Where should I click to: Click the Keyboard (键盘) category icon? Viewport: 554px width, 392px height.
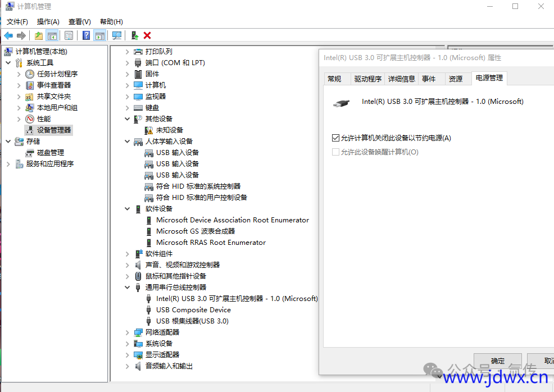[x=138, y=108]
